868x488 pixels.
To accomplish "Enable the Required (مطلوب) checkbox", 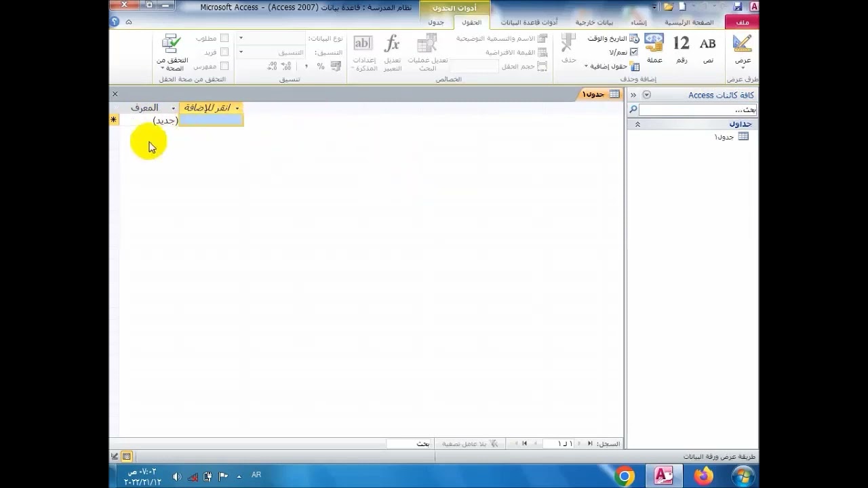I will click(x=224, y=39).
